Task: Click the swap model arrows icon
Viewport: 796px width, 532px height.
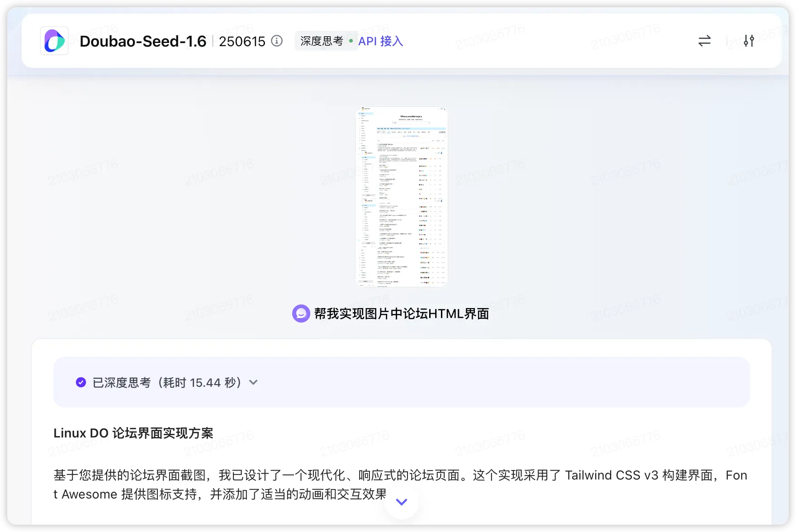Action: click(x=704, y=41)
